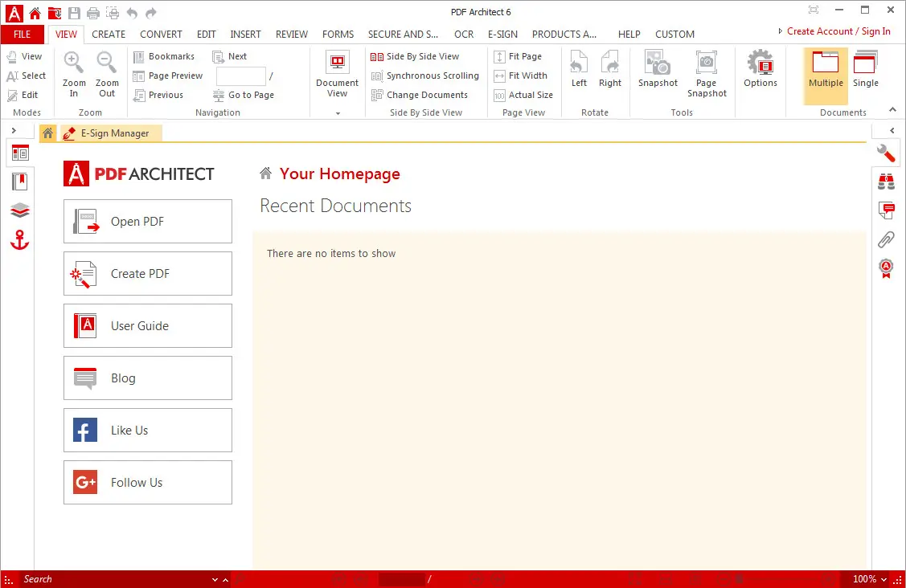
Task: Click Change Documents in Side By Side View
Action: click(420, 95)
